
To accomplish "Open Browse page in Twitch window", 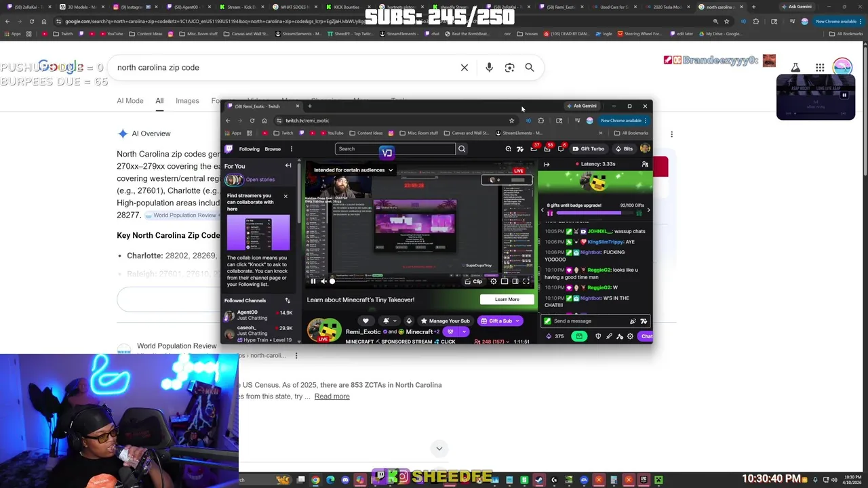I will click(x=273, y=149).
